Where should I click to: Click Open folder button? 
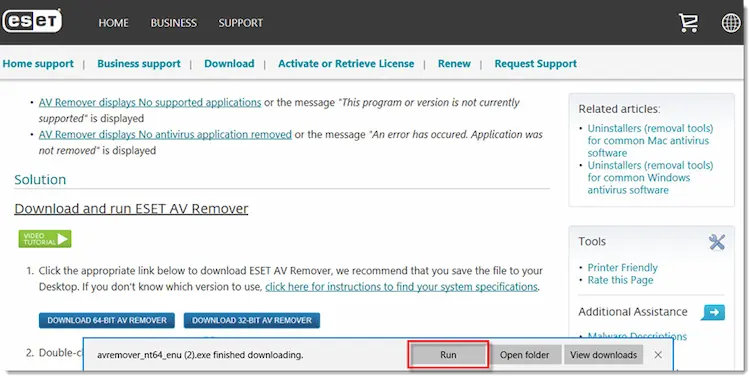[x=525, y=355]
